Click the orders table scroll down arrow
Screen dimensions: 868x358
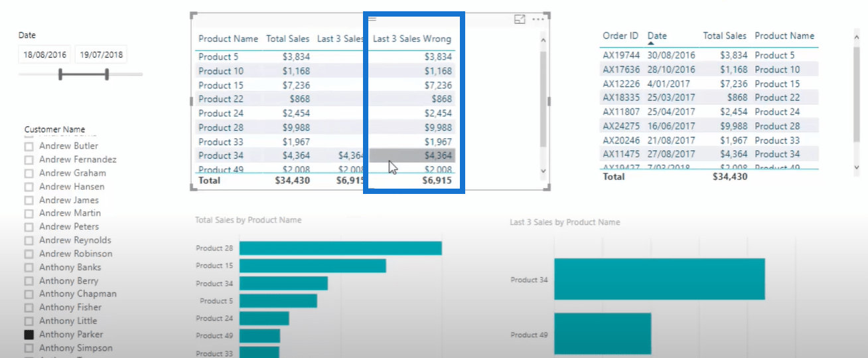point(857,167)
